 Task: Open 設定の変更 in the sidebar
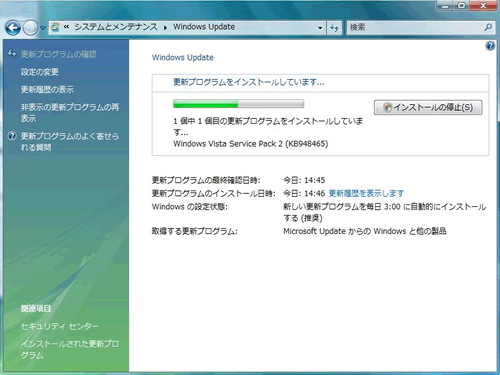pyautogui.click(x=40, y=72)
